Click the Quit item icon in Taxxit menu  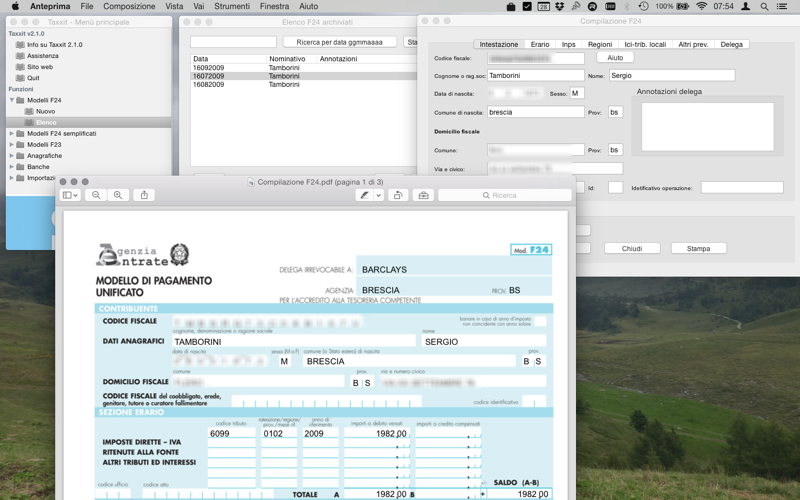pyautogui.click(x=20, y=78)
